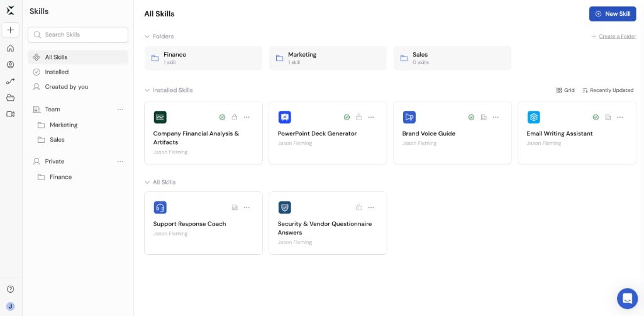This screenshot has height=316, width=644.
Task: Open more options on Email Writing Assistant card
Action: (x=620, y=117)
